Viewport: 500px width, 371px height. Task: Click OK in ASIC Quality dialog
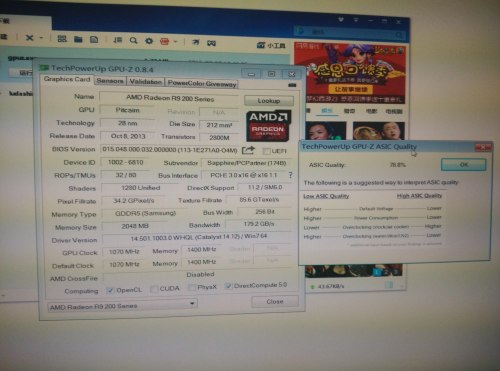pyautogui.click(x=464, y=164)
